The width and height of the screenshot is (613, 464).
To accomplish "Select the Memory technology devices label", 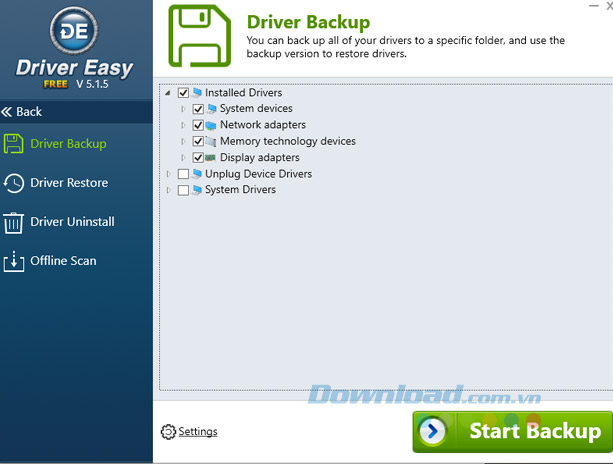I will [x=288, y=141].
